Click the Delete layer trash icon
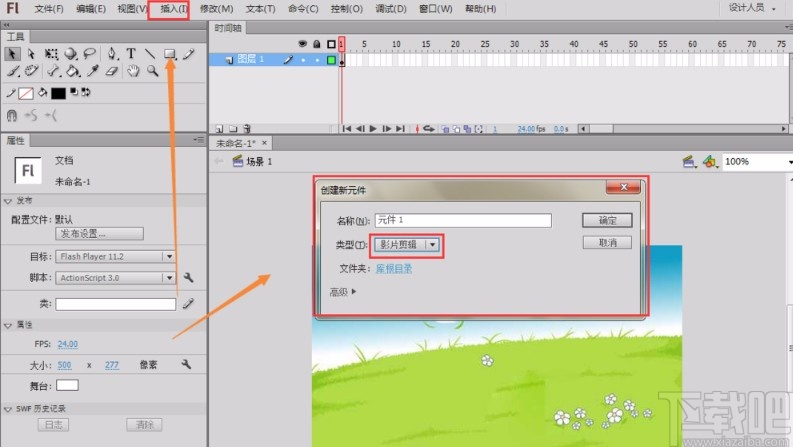The image size is (793, 447). point(247,129)
